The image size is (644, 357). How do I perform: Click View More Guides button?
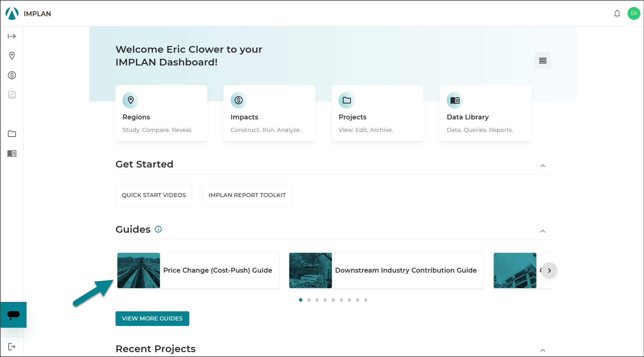click(x=152, y=319)
